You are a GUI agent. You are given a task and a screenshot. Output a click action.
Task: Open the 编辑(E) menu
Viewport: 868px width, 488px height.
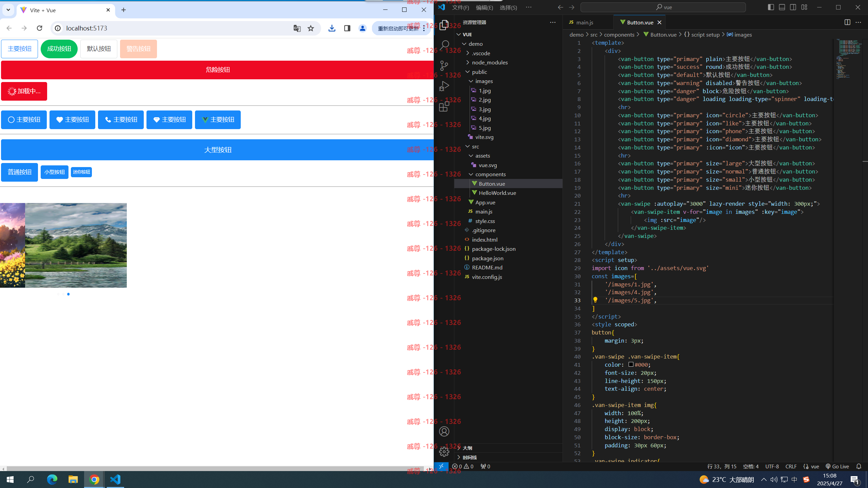(484, 7)
